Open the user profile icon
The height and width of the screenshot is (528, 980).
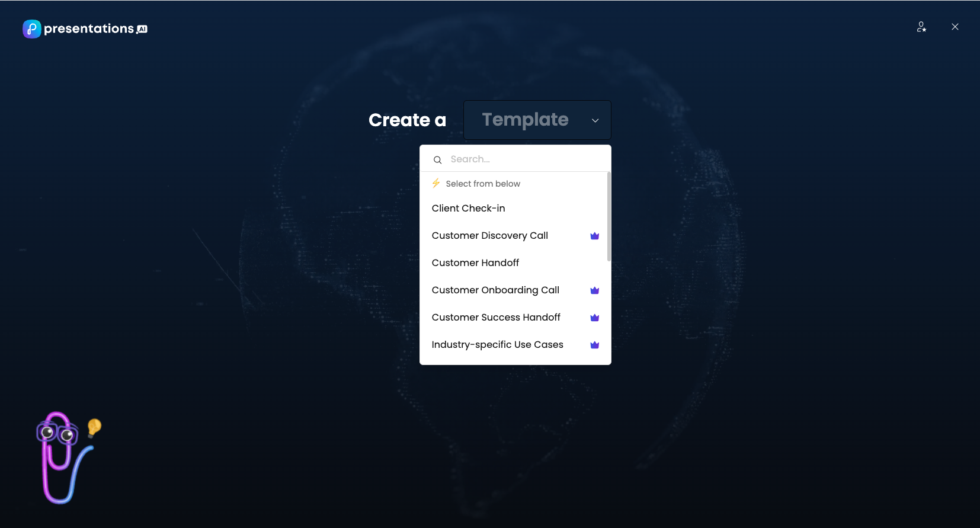(921, 27)
